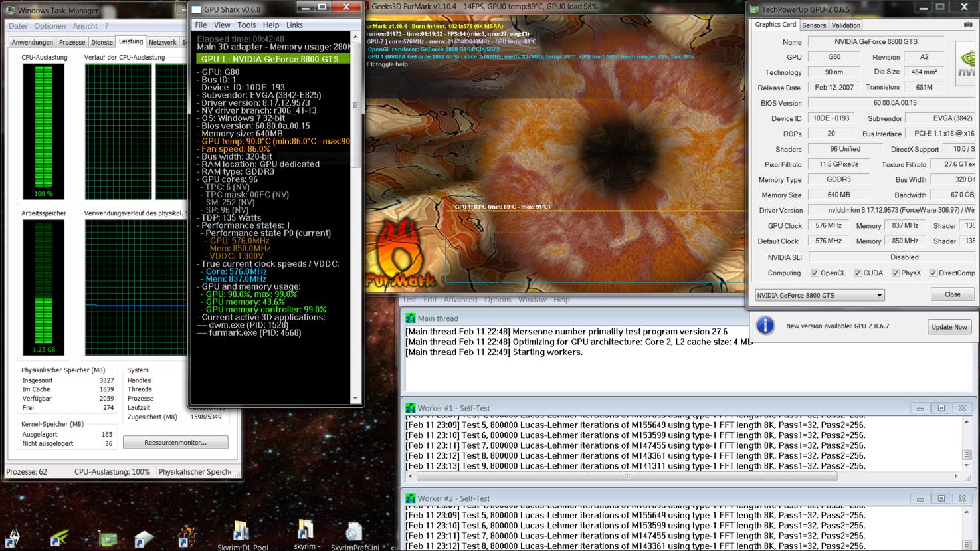Launch the FurMark desktop shortcut
The height and width of the screenshot is (551, 980).
pyautogui.click(x=187, y=536)
